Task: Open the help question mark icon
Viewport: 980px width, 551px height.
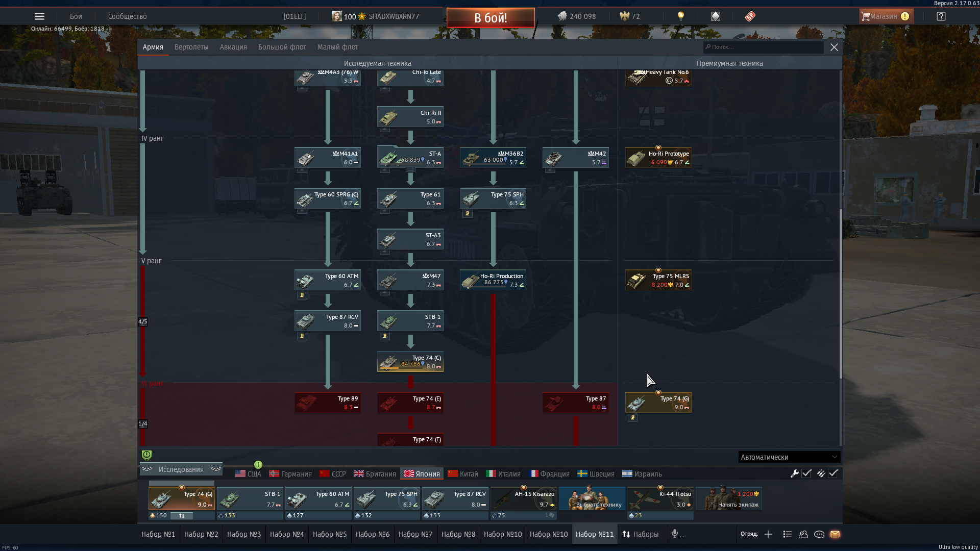Action: click(x=941, y=16)
